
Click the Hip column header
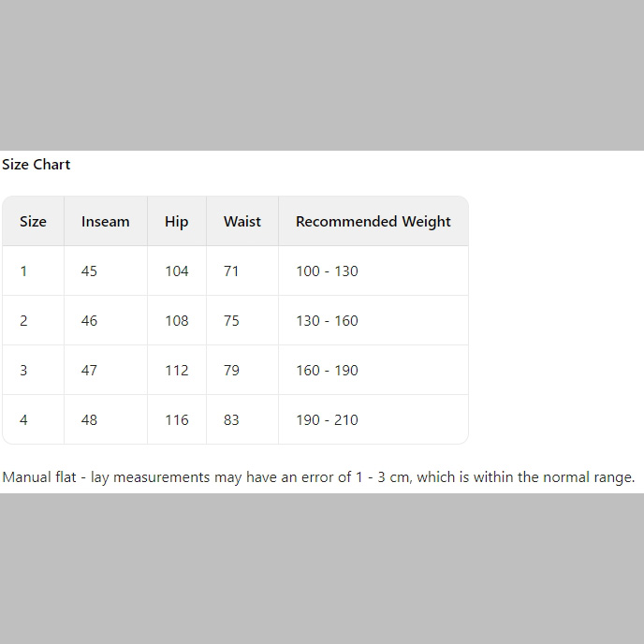pos(176,222)
